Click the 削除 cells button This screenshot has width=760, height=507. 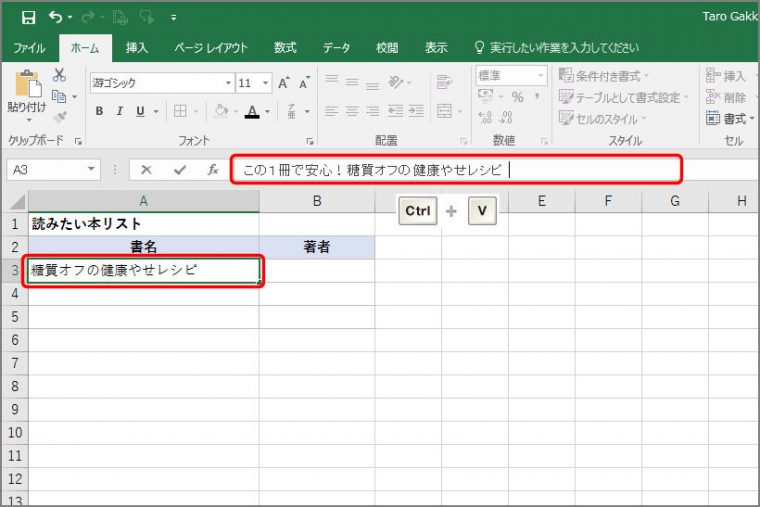pos(726,97)
